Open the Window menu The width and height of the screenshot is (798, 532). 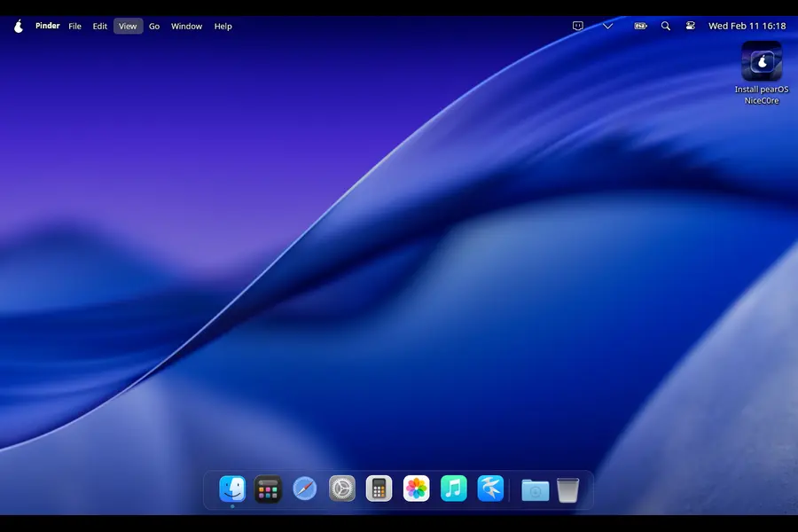[x=186, y=27]
